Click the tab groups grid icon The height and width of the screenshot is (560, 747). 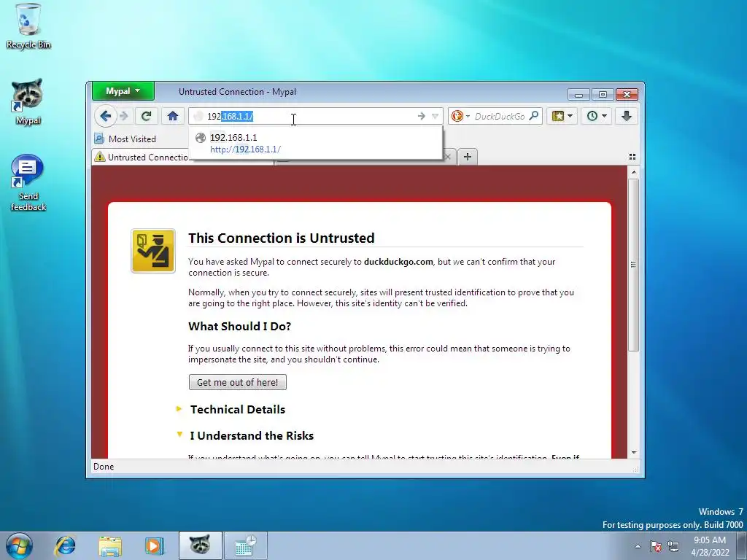pos(632,157)
